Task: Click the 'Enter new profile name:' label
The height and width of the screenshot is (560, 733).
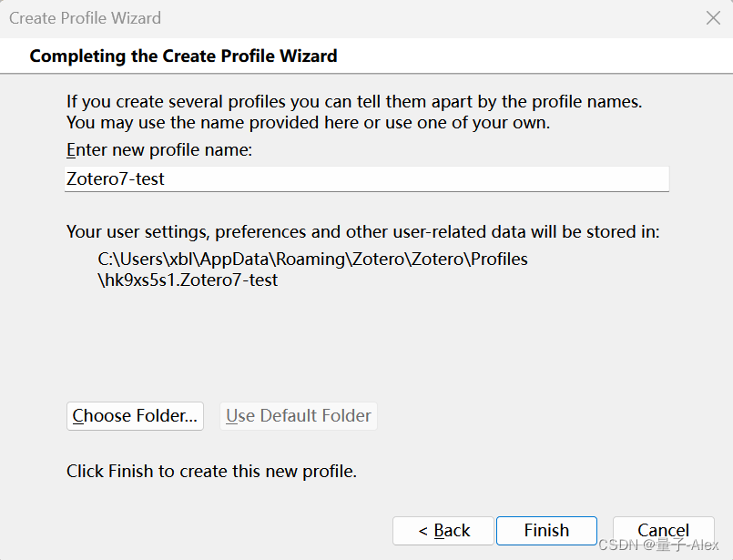Action: click(x=159, y=150)
